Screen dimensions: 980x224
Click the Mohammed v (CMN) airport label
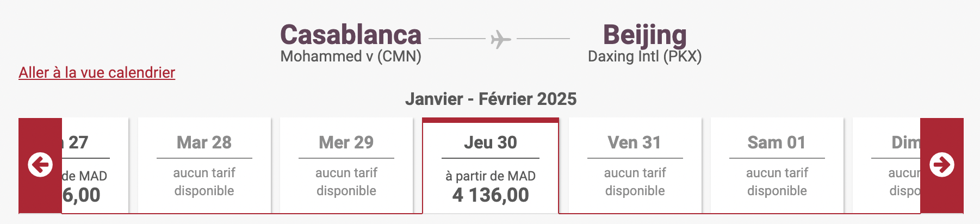(351, 57)
